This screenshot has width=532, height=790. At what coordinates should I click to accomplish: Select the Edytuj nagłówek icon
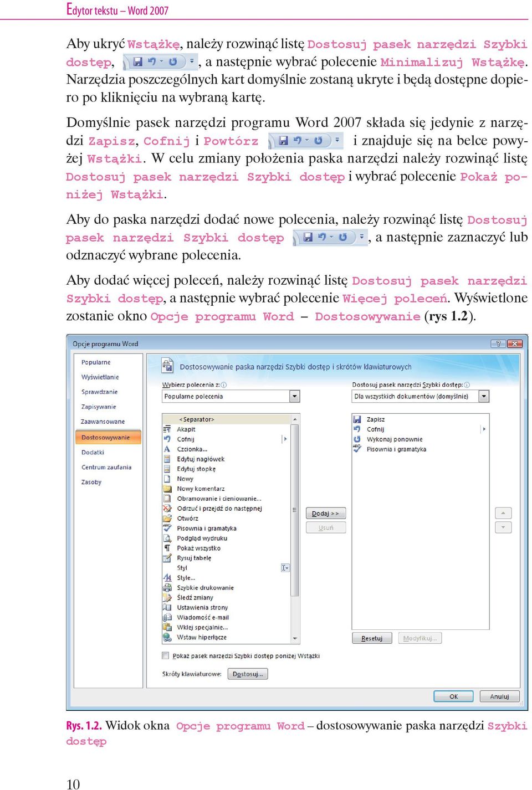[167, 459]
